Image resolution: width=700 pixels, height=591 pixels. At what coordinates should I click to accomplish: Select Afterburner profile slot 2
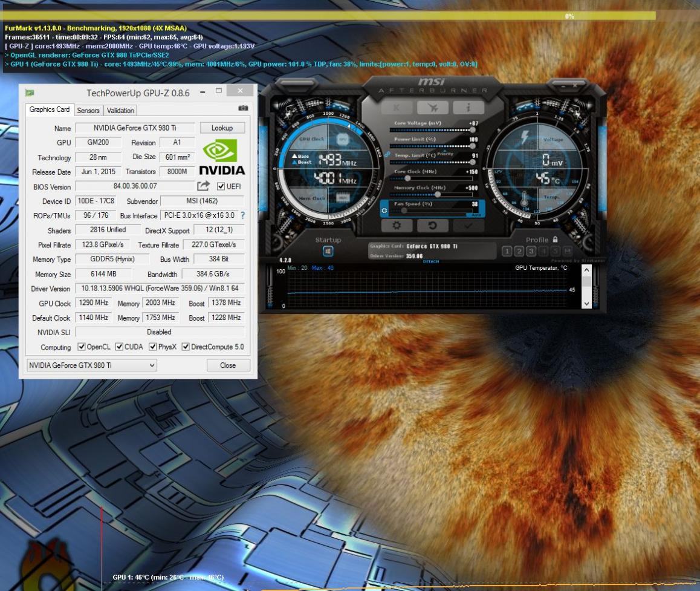point(519,251)
